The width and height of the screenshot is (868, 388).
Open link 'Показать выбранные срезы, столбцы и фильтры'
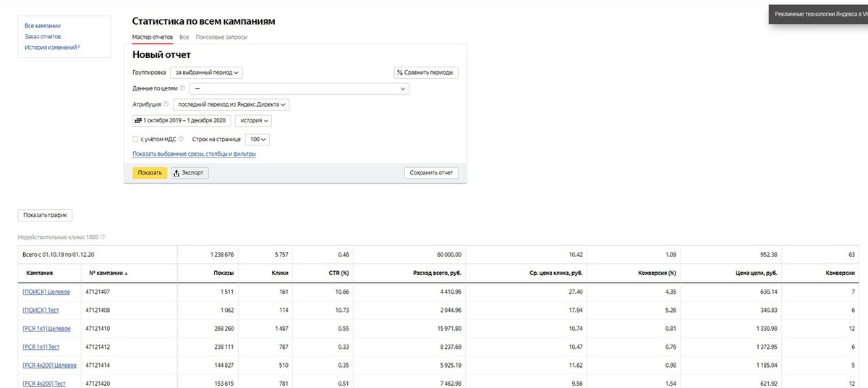click(x=194, y=154)
